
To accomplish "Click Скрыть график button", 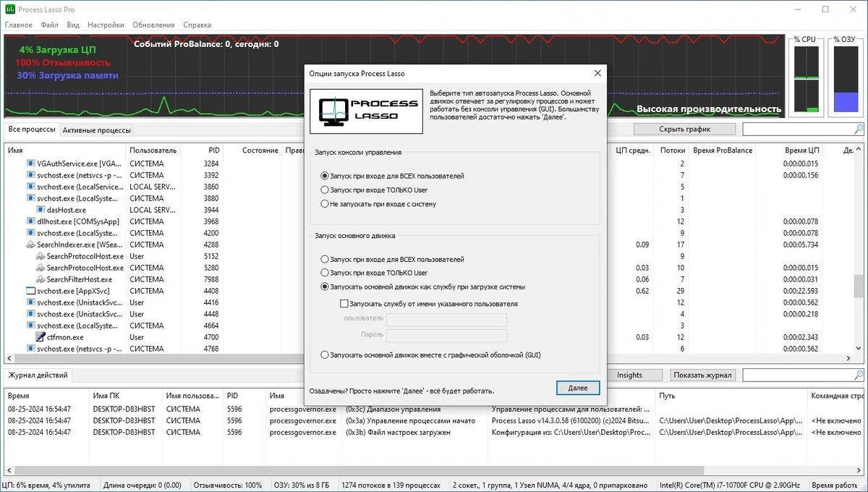I will 684,130.
